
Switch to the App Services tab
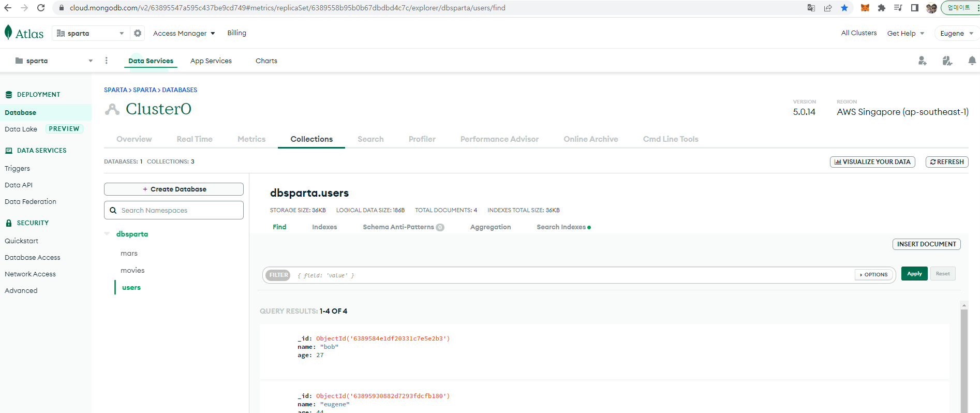tap(211, 61)
